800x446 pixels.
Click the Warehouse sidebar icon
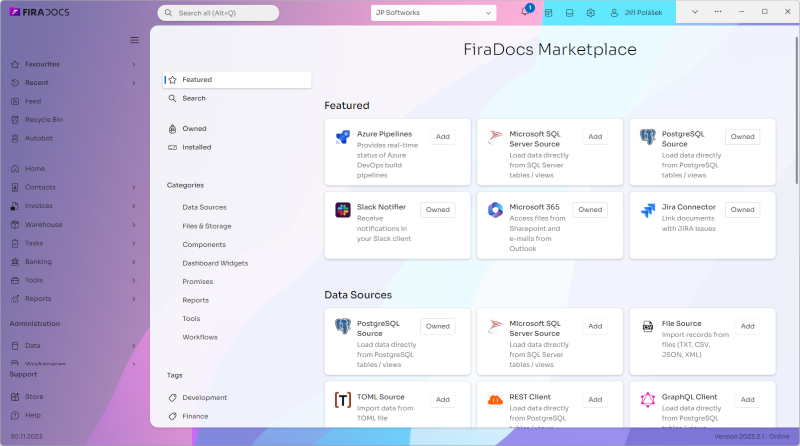click(x=15, y=225)
